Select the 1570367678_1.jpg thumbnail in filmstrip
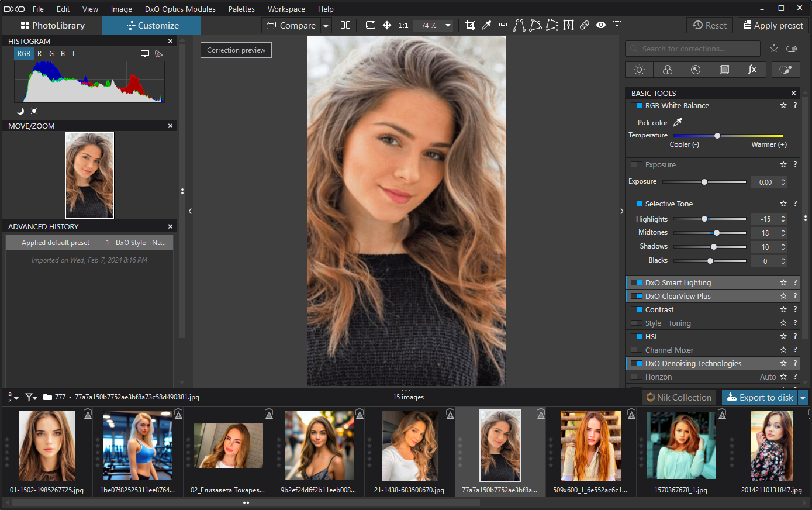The width and height of the screenshot is (812, 510). (681, 446)
